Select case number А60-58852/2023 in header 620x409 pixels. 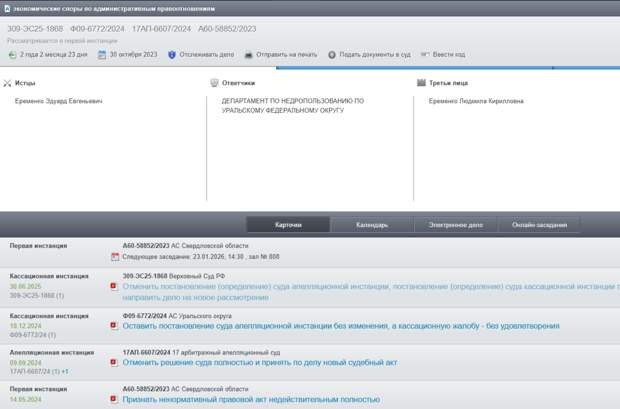tap(227, 29)
